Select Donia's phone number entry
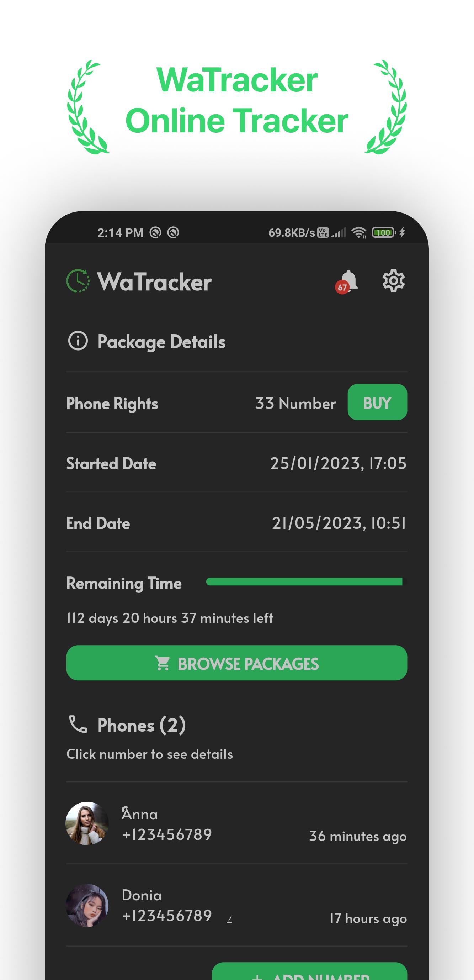Image resolution: width=474 pixels, height=980 pixels. pyautogui.click(x=167, y=916)
